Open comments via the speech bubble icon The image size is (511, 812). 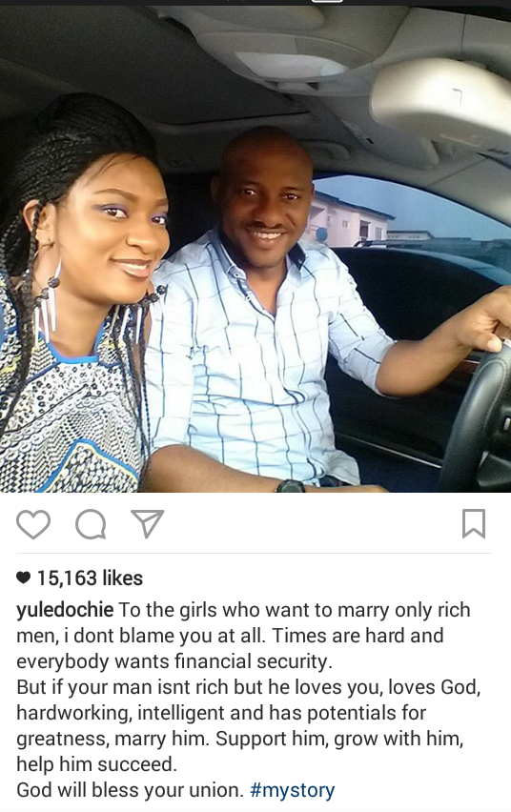(x=91, y=524)
